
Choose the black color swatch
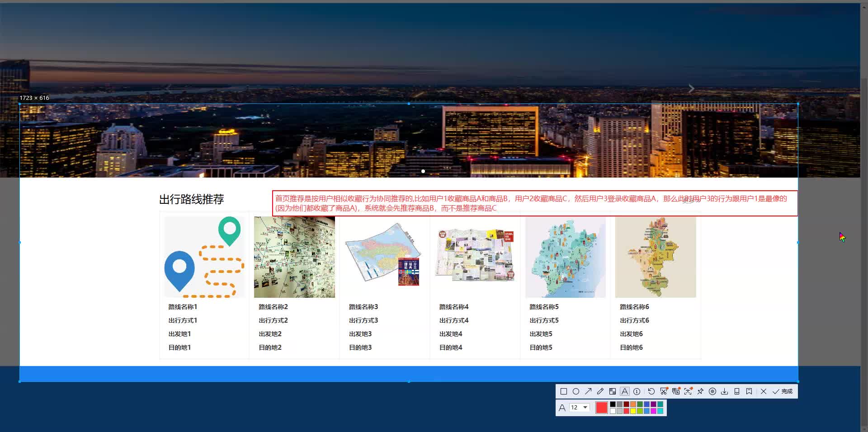pos(613,404)
